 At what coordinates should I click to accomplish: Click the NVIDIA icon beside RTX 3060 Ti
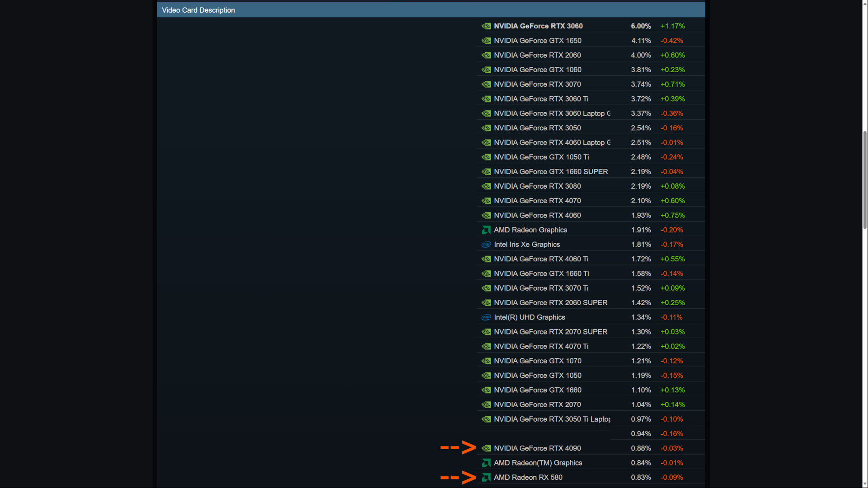tap(486, 99)
